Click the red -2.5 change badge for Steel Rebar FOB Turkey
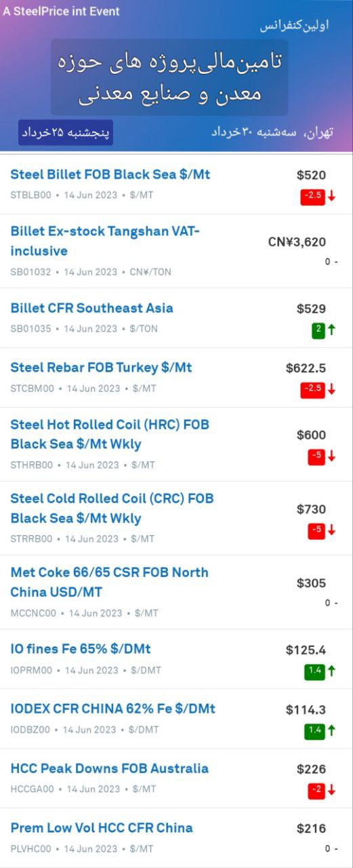 [x=313, y=389]
